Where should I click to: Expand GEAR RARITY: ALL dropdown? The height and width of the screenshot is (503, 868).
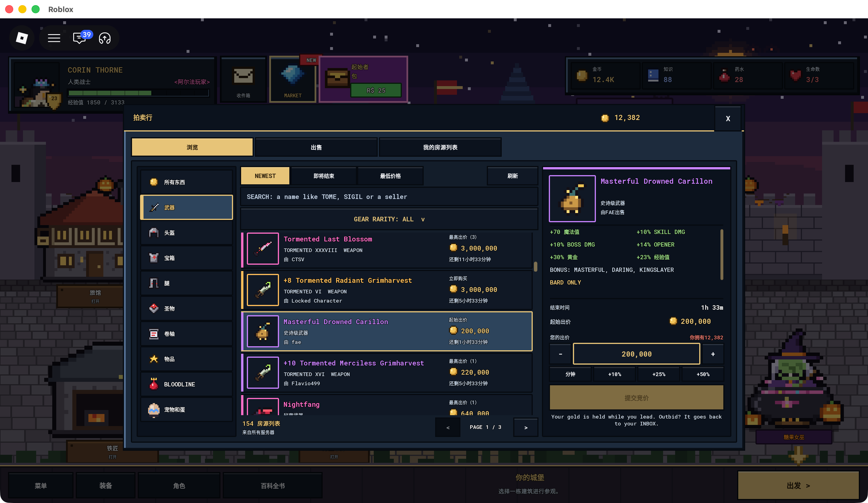(x=389, y=219)
